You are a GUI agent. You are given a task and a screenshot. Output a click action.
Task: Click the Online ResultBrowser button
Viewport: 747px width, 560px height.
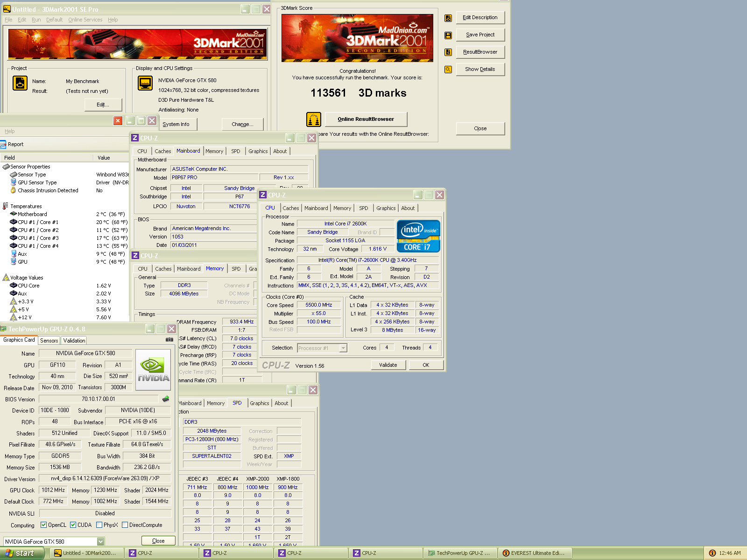tap(366, 119)
